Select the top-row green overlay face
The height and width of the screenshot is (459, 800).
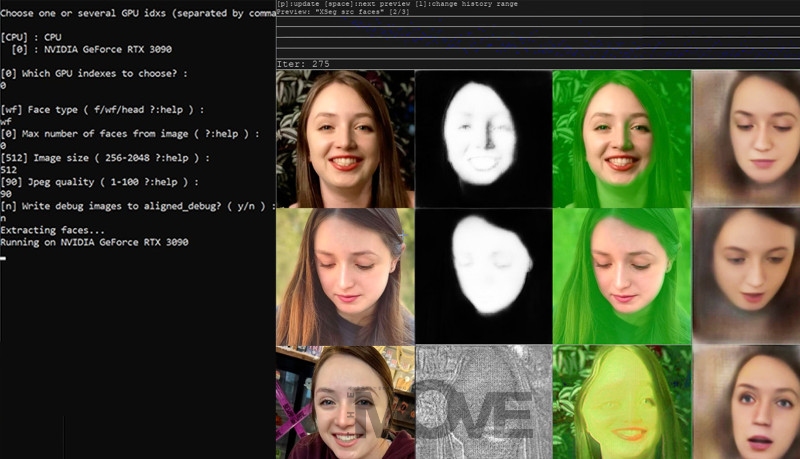[x=622, y=139]
